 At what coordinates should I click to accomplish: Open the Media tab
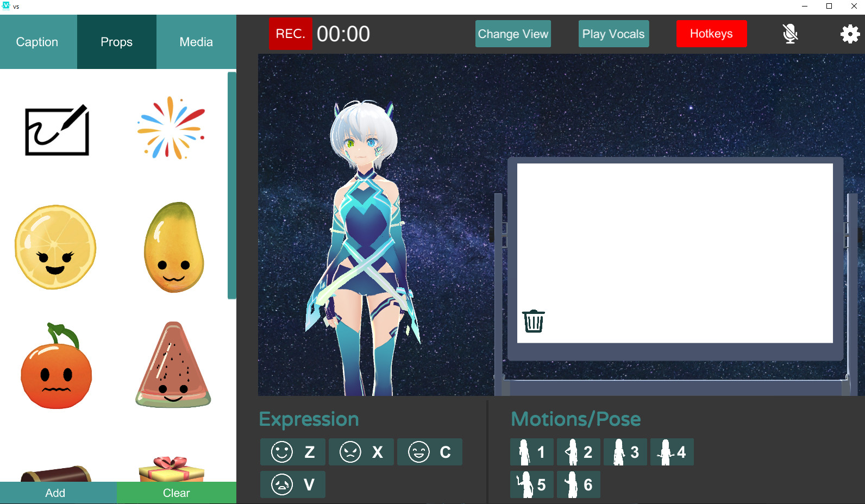(x=196, y=42)
